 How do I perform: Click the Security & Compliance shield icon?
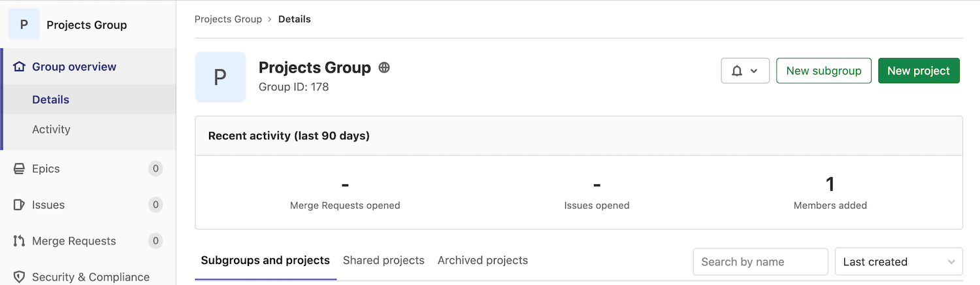point(19,277)
